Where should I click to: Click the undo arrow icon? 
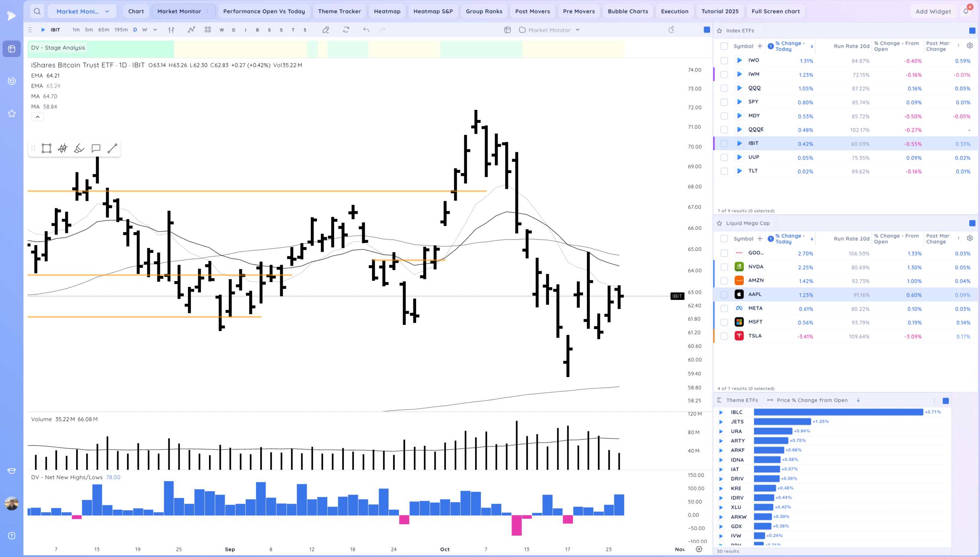point(366,30)
